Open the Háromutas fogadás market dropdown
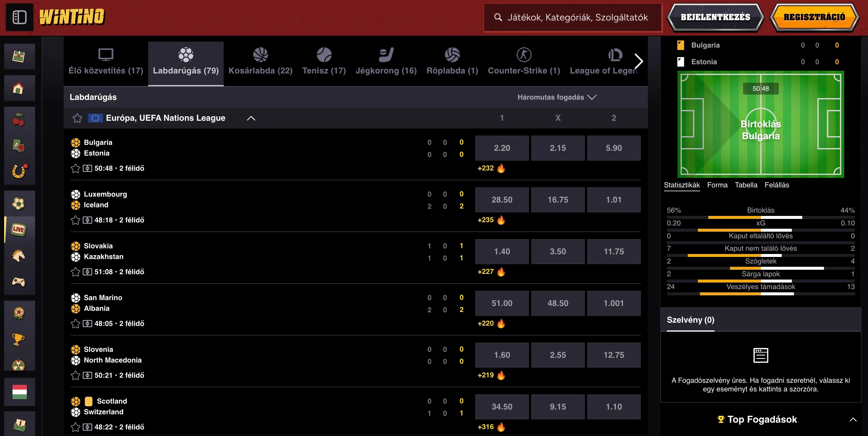The image size is (868, 436). pyautogui.click(x=557, y=97)
